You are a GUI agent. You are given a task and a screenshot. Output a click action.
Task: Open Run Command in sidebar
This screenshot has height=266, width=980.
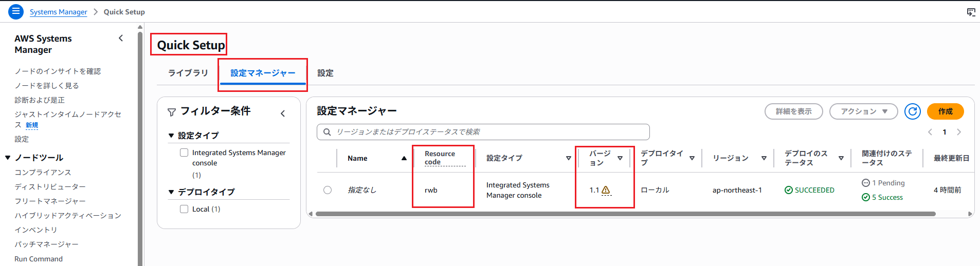pyautogui.click(x=39, y=259)
